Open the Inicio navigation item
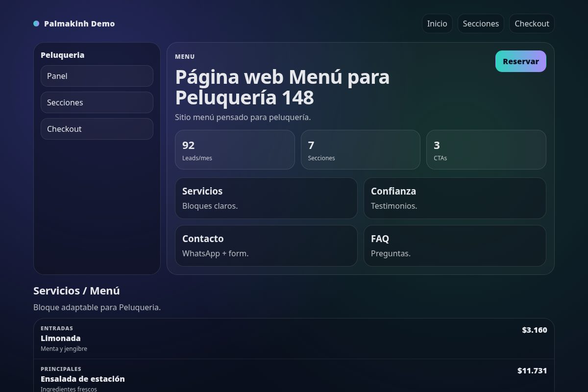The image size is (588, 392). 437,23
